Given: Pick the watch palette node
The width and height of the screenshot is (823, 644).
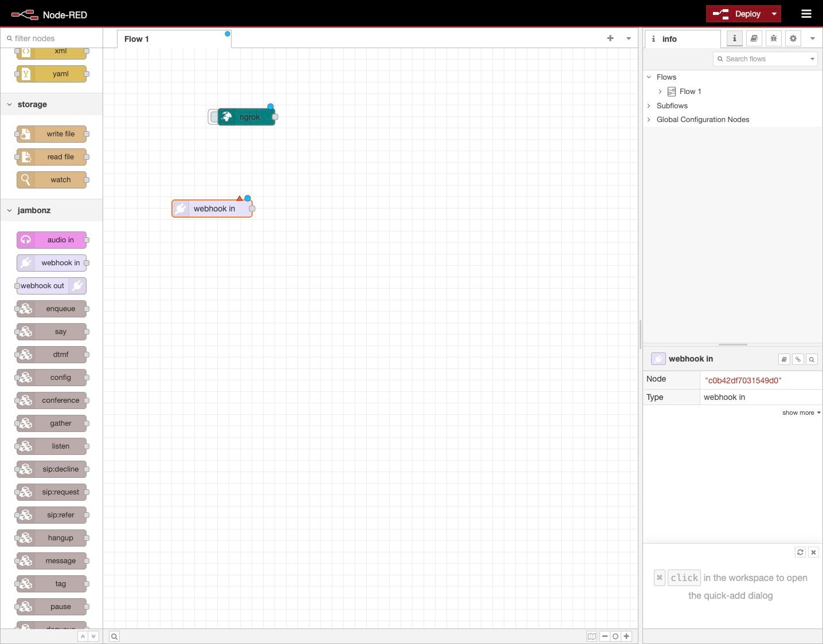Looking at the screenshot, I should [x=52, y=180].
